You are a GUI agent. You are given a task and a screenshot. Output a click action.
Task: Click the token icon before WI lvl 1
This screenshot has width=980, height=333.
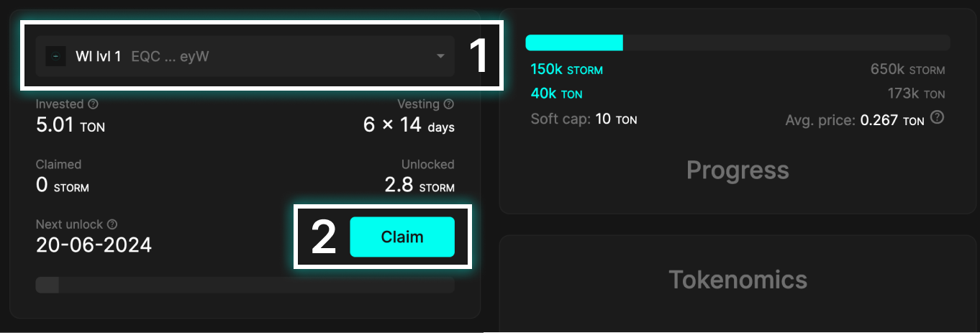(55, 56)
